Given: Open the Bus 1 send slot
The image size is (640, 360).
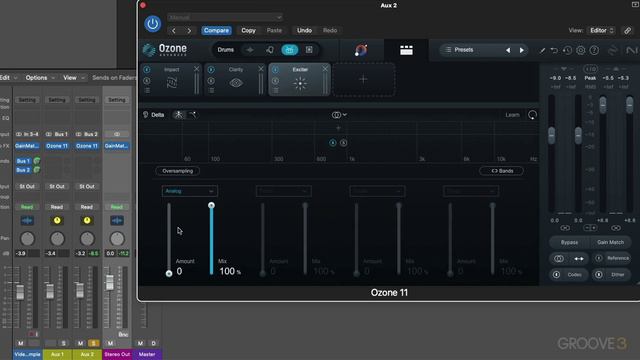Looking at the screenshot, I should click(24, 161).
